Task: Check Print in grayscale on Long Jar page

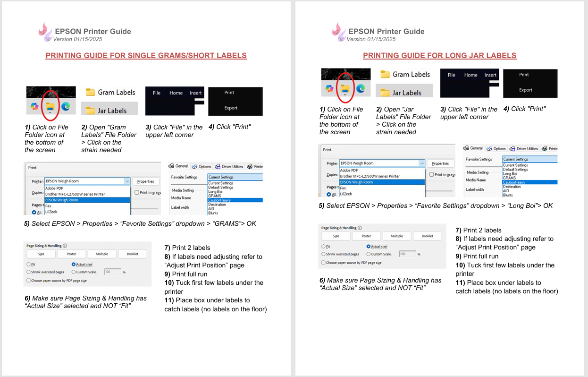Action: [x=431, y=174]
